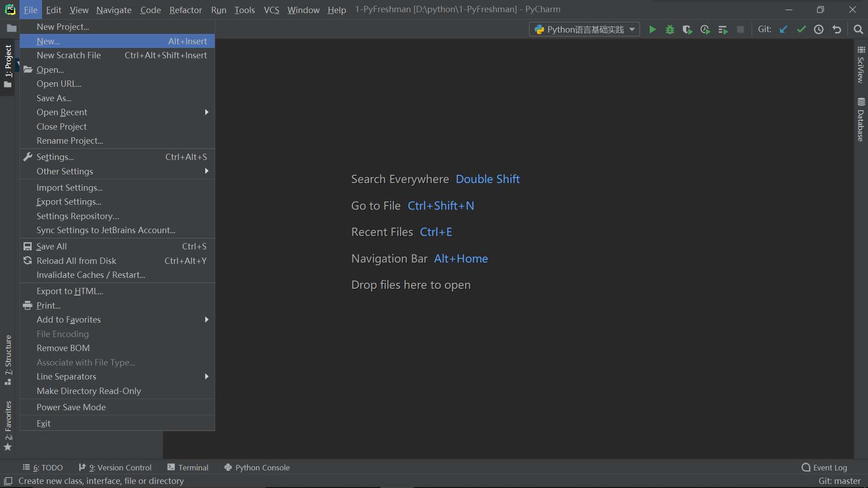The height and width of the screenshot is (488, 868).
Task: Open the Help menu
Action: click(336, 9)
